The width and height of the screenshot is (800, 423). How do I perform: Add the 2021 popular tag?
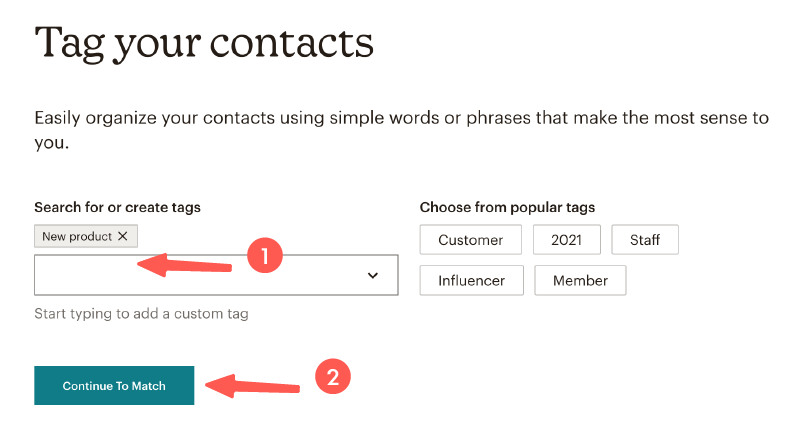[567, 240]
